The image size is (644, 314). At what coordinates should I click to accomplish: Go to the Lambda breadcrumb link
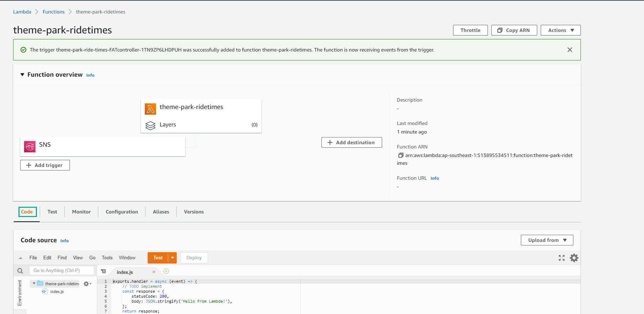coord(22,12)
